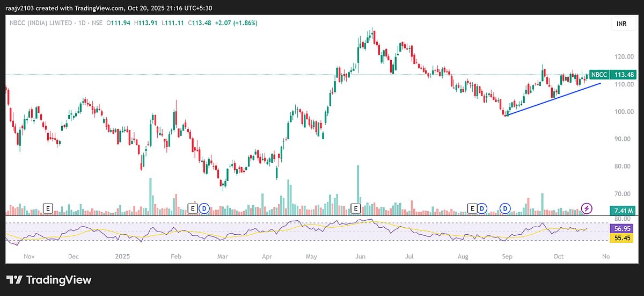644x296 pixels.
Task: Click the earnings E marker in August
Action: click(472, 208)
